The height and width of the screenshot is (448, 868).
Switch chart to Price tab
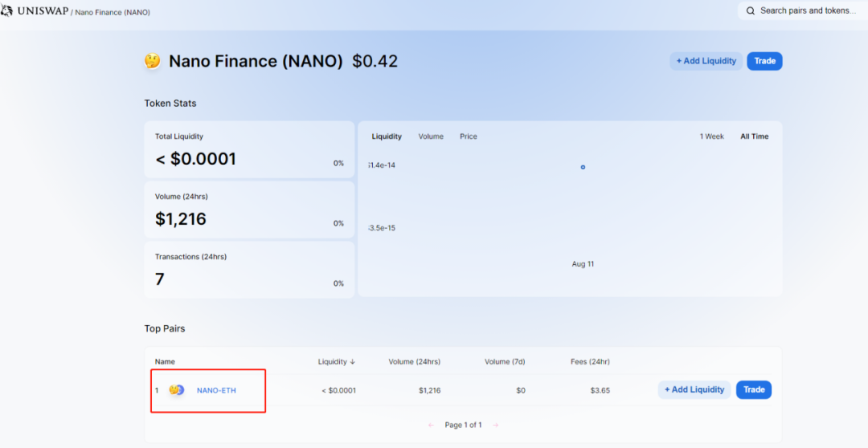(469, 136)
